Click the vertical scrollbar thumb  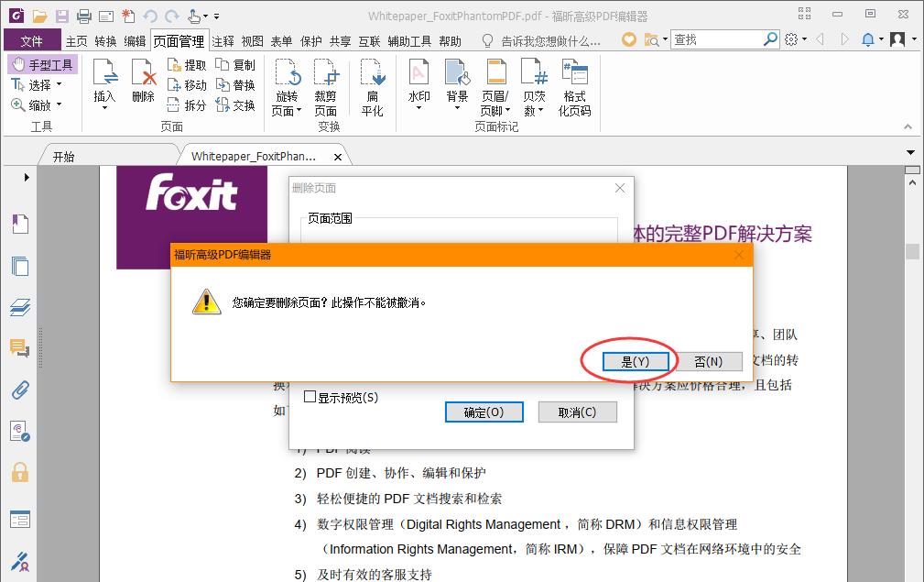point(912,252)
